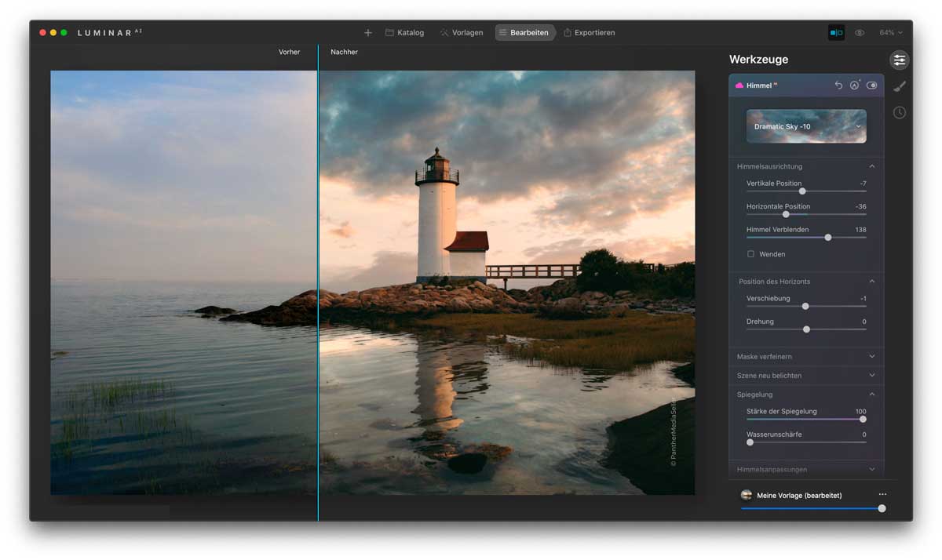942x560 pixels.
Task: Open the Meine Vorlage three-dot menu
Action: coord(882,495)
